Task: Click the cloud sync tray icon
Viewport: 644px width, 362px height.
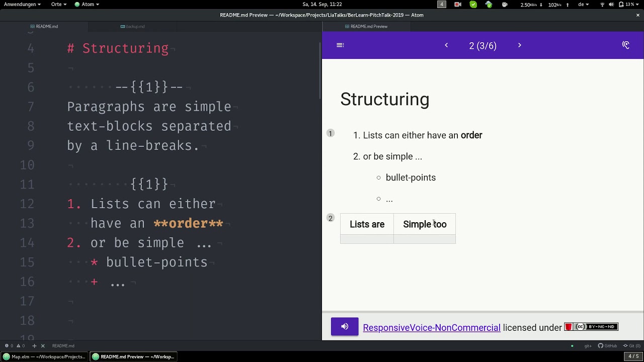Action: (489, 4)
